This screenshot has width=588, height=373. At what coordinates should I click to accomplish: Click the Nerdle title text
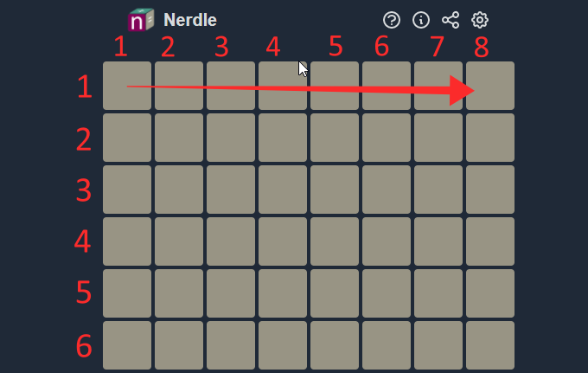(x=190, y=20)
